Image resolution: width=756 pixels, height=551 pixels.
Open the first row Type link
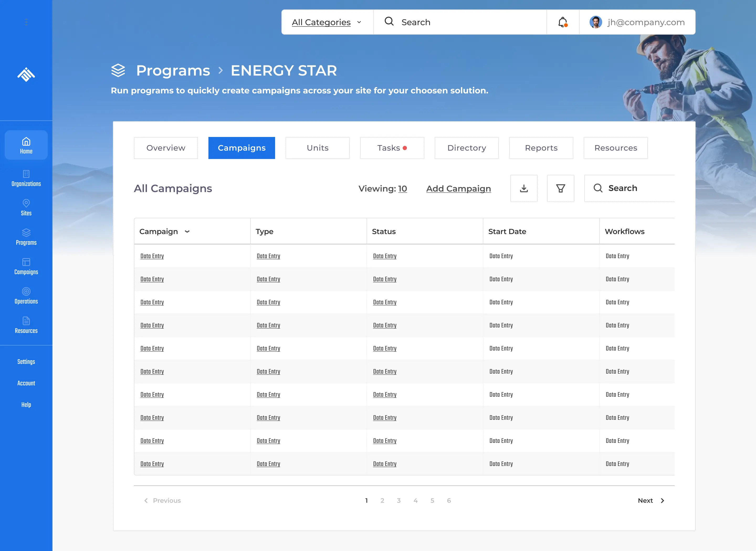click(x=269, y=256)
